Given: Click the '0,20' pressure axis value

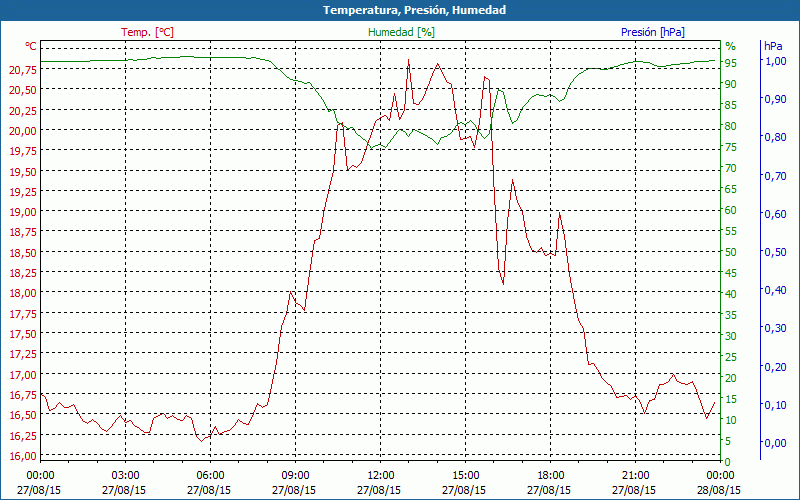Looking at the screenshot, I should 774,366.
